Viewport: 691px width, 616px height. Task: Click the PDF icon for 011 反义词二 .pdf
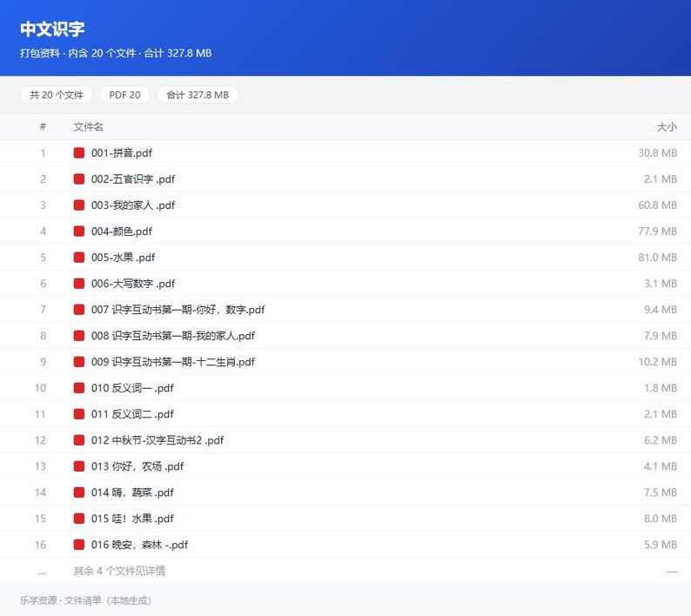[x=79, y=414]
